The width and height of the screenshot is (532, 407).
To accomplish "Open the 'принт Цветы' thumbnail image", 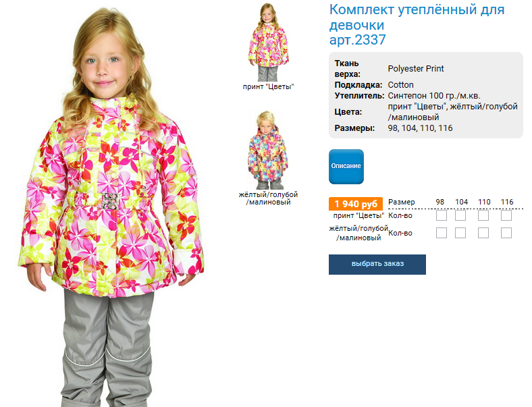I will pyautogui.click(x=268, y=42).
